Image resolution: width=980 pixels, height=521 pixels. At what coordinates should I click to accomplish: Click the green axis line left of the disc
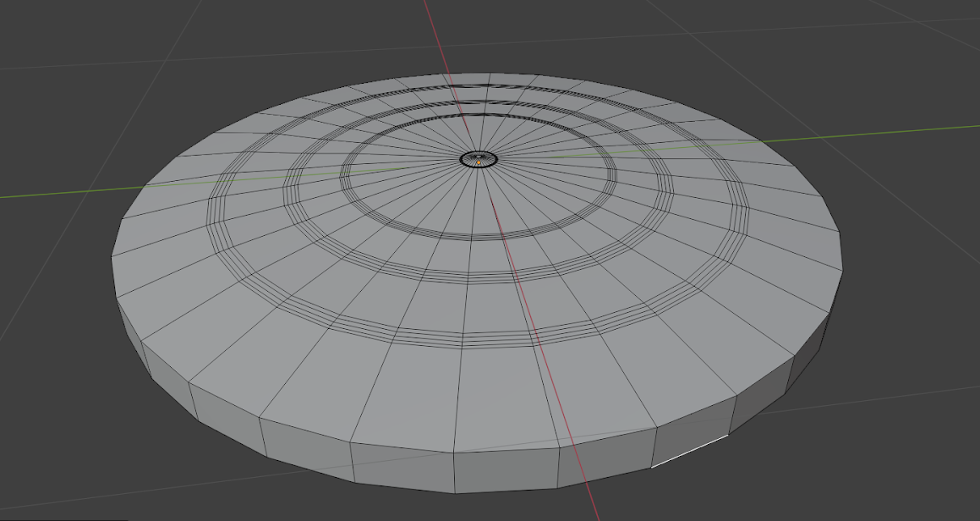(51, 192)
